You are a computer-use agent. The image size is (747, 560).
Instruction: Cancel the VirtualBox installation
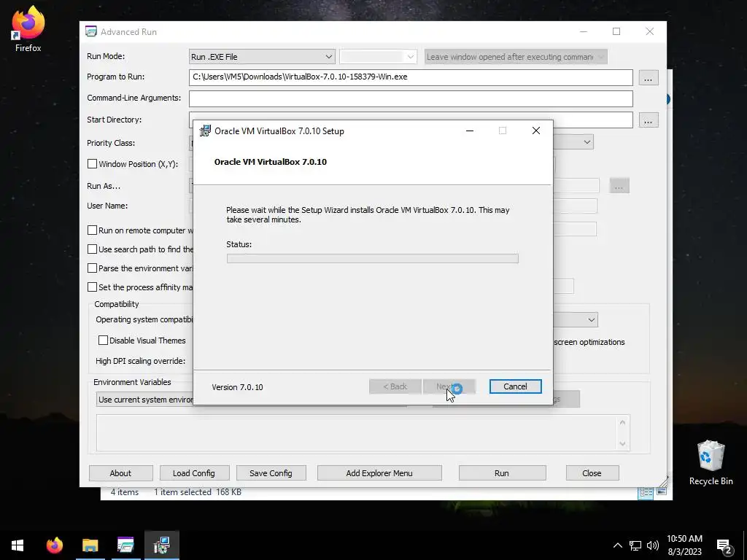(515, 386)
